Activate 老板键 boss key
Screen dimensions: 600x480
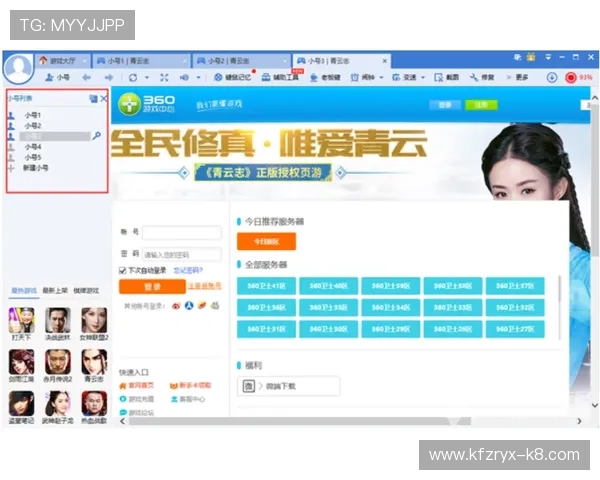[325, 77]
